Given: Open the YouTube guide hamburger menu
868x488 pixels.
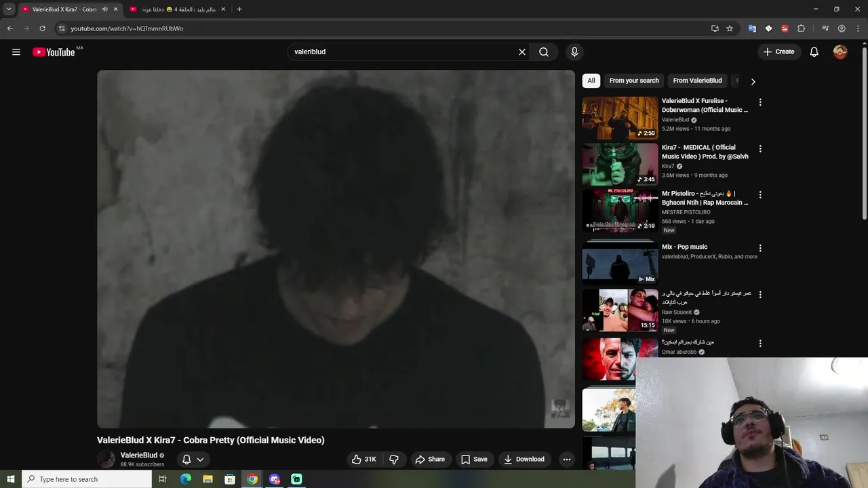Looking at the screenshot, I should tap(16, 52).
